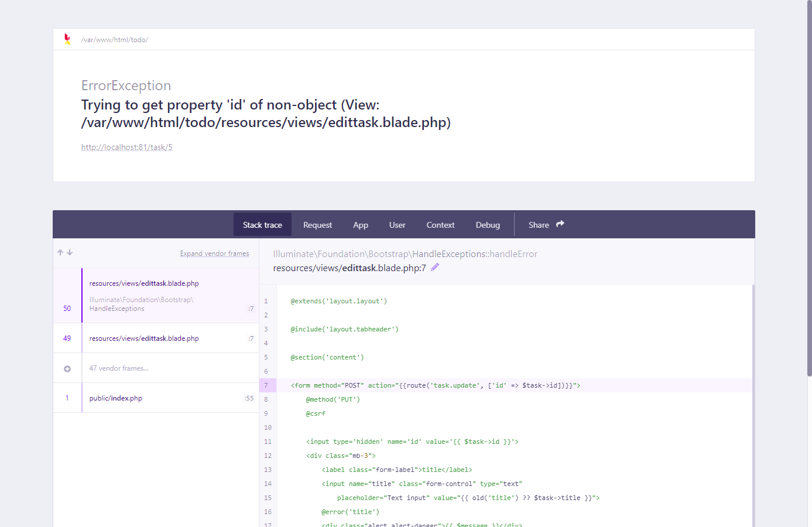Click highlighted code line 7
Viewport: 812px width, 527px height.
coord(436,385)
